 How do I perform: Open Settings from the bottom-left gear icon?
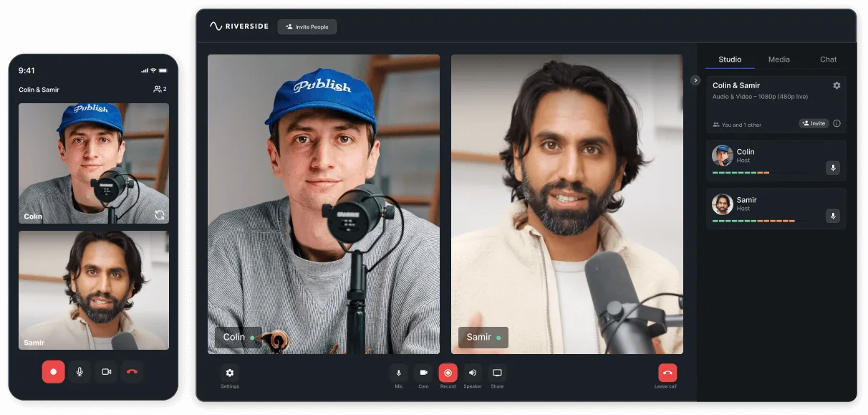(x=229, y=373)
